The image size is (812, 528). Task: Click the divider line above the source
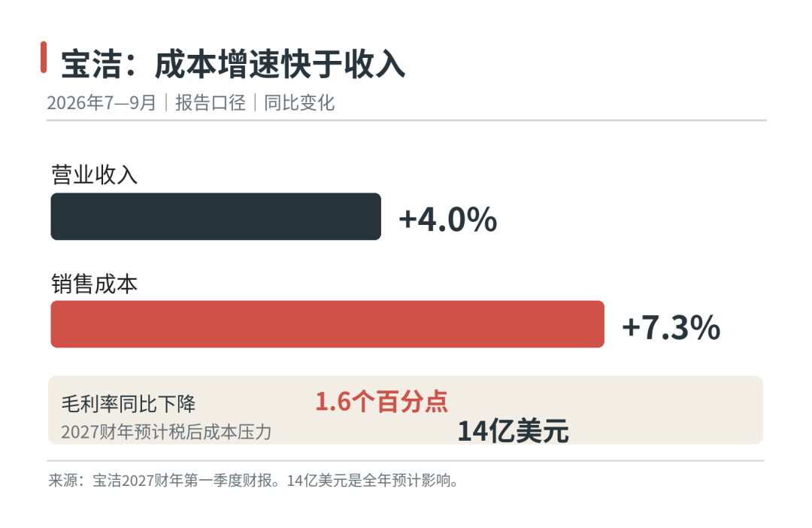pyautogui.click(x=405, y=460)
